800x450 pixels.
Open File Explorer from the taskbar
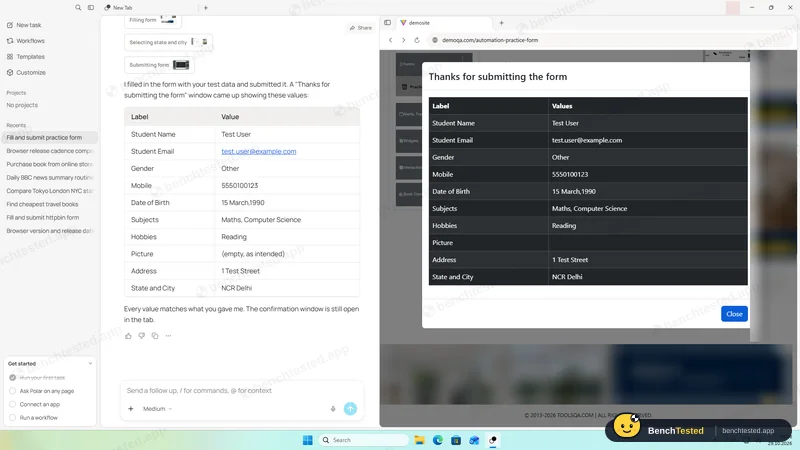tap(419, 440)
